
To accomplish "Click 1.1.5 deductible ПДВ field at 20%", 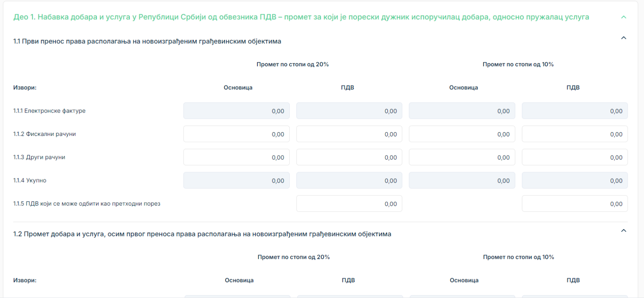I will [349, 204].
